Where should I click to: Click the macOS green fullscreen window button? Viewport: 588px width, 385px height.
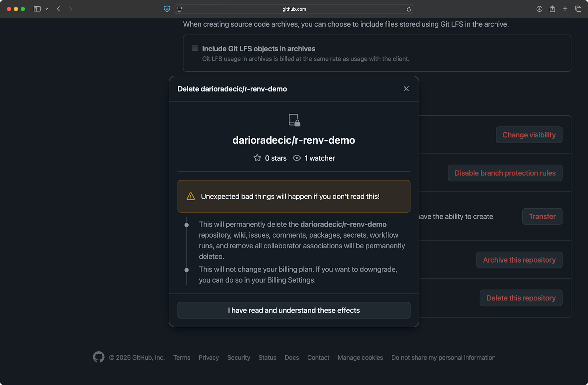[x=23, y=9]
